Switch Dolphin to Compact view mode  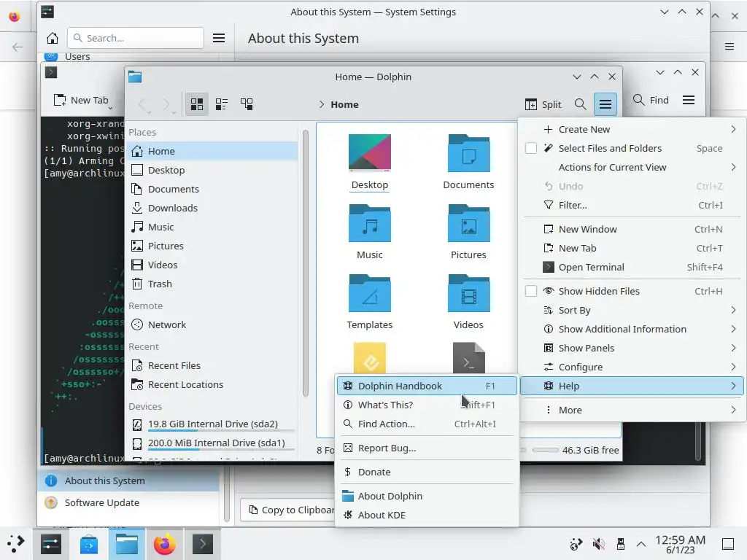[x=222, y=104]
